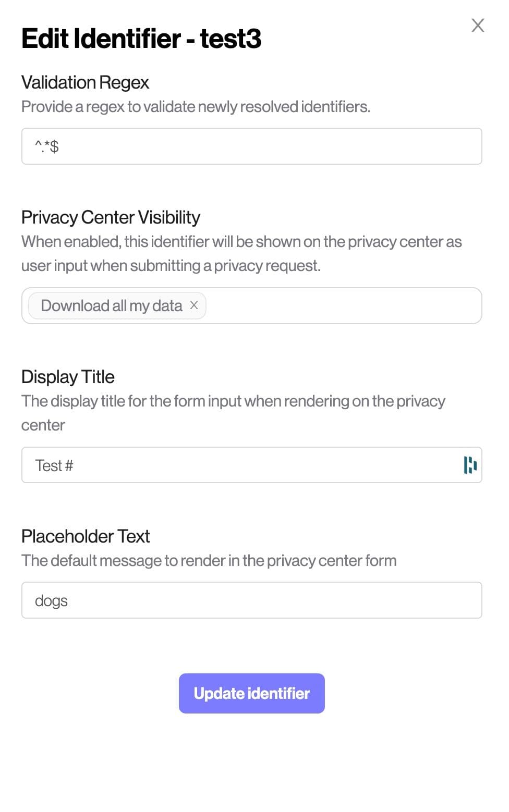Click the password manager icon in Display Title
Viewport: 509px width, 812px height.
(470, 465)
